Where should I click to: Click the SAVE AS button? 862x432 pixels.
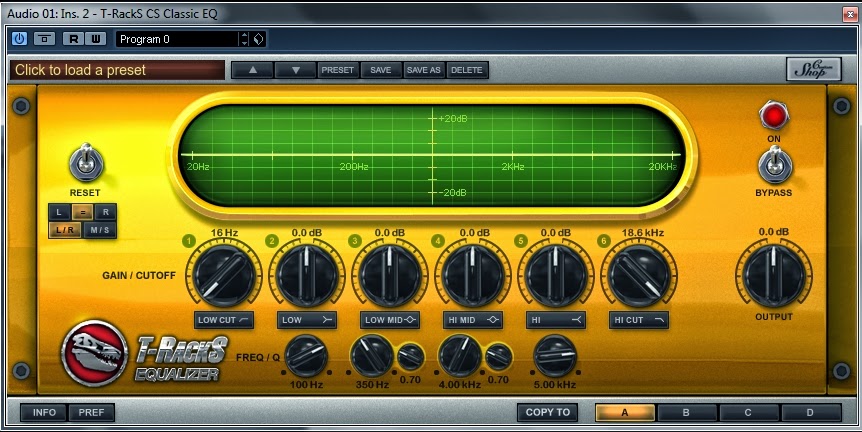423,70
